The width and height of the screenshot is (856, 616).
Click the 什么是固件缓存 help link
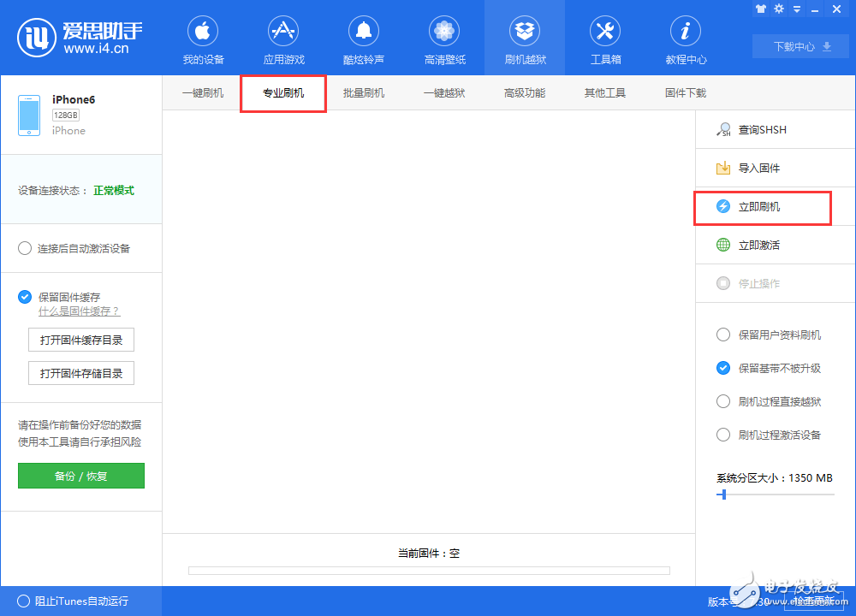coord(79,311)
